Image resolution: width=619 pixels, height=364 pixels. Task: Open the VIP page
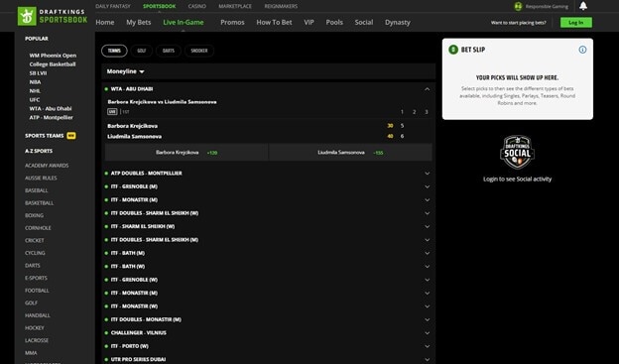(309, 23)
